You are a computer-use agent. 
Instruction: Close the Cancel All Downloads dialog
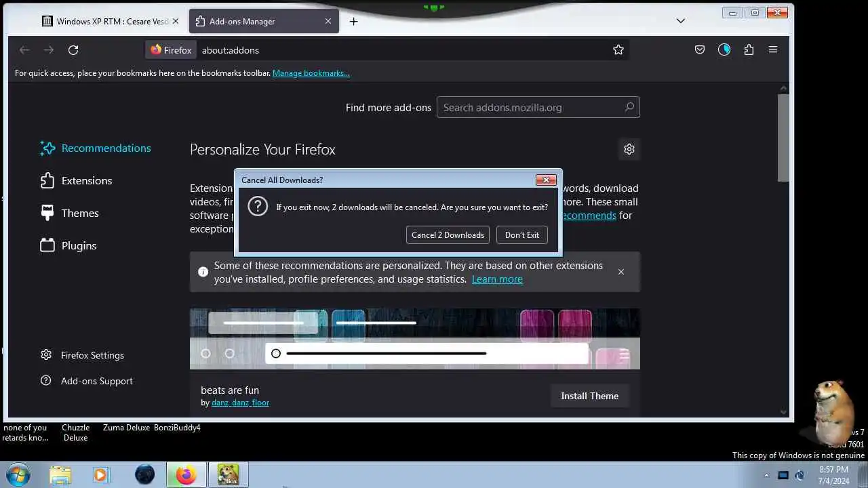[546, 180]
